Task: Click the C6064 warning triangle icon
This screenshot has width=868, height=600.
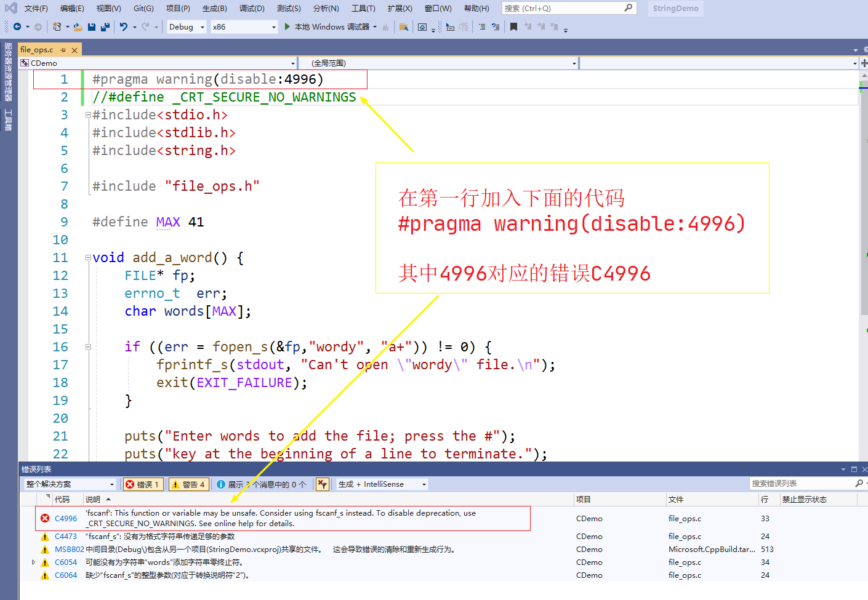Action: pos(45,575)
